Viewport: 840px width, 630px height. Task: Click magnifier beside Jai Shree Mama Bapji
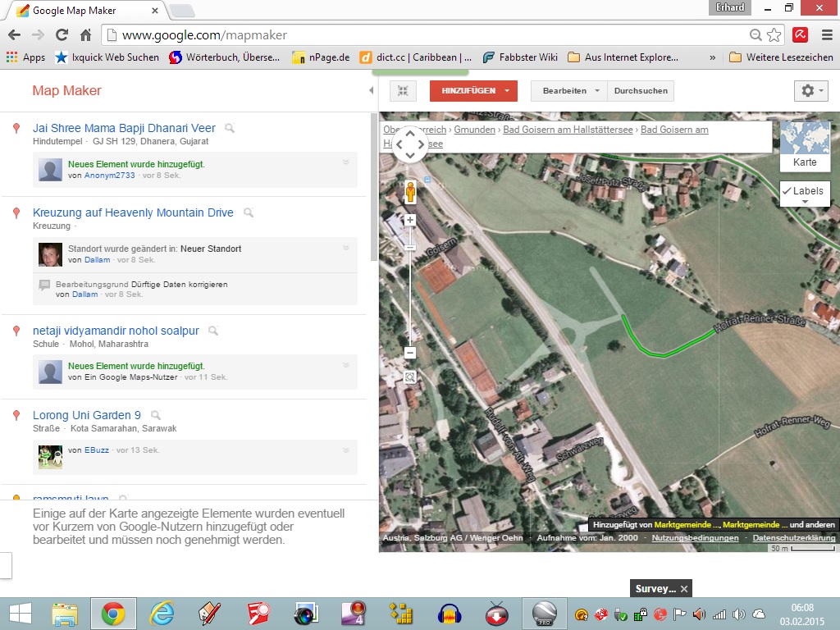pos(231,129)
